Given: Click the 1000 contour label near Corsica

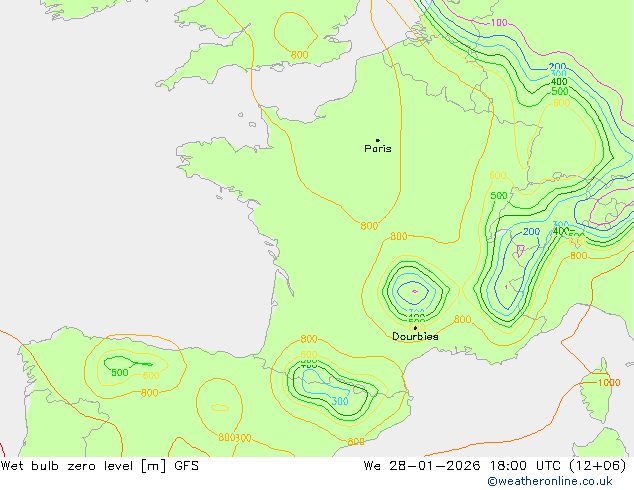Looking at the screenshot, I should [x=607, y=383].
